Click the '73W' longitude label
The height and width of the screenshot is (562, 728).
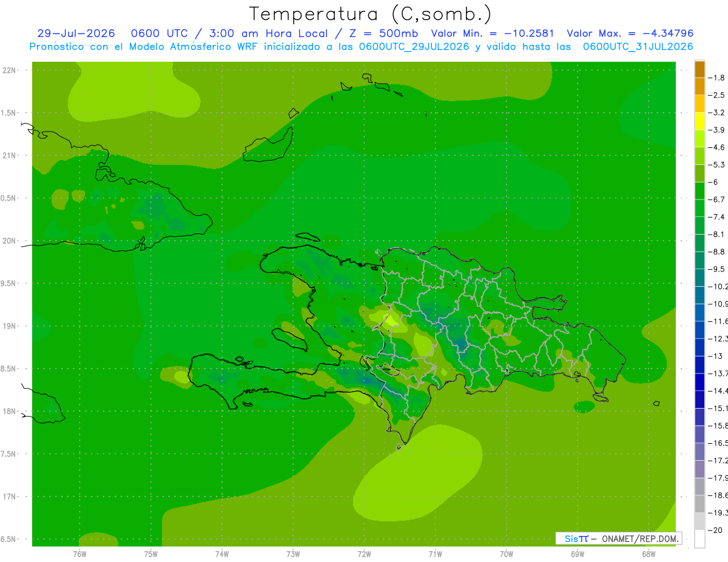tap(293, 554)
